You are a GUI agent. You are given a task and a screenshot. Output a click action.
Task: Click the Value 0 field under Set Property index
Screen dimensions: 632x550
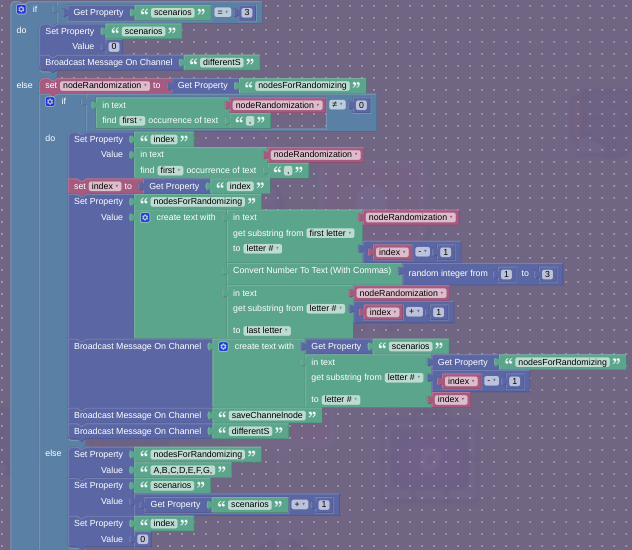(x=142, y=539)
